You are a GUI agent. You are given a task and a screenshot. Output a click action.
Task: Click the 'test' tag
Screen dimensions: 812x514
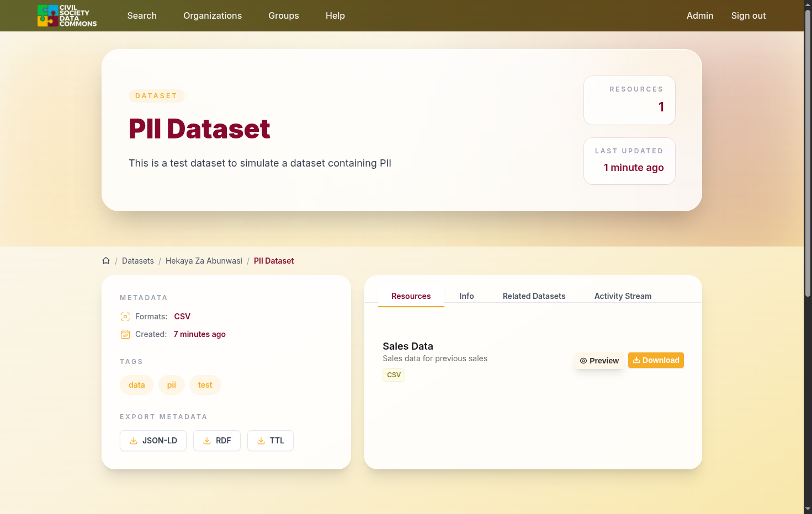click(205, 385)
